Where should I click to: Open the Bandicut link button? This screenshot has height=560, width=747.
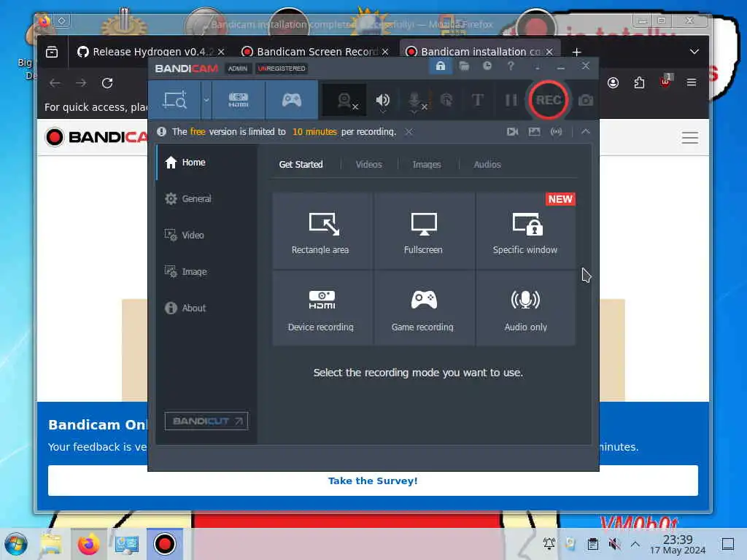206,421
